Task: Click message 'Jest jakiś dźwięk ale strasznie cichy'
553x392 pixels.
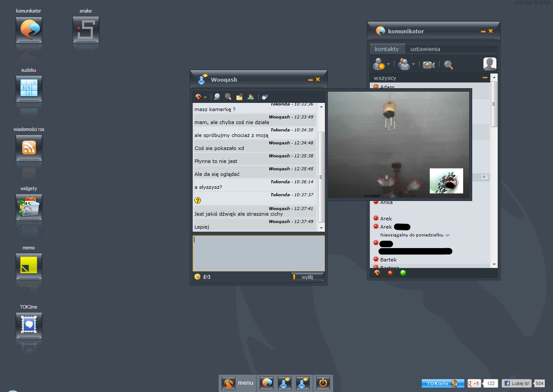Action: click(239, 214)
